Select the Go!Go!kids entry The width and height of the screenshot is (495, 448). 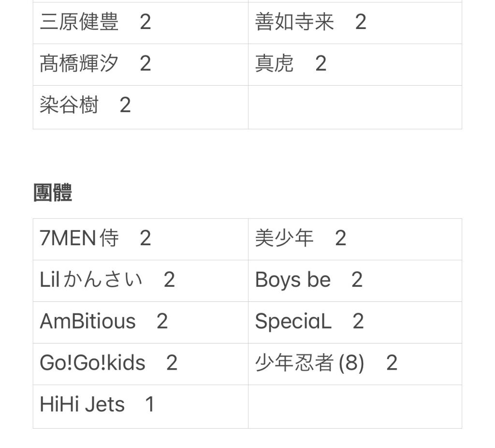pyautogui.click(x=141, y=364)
